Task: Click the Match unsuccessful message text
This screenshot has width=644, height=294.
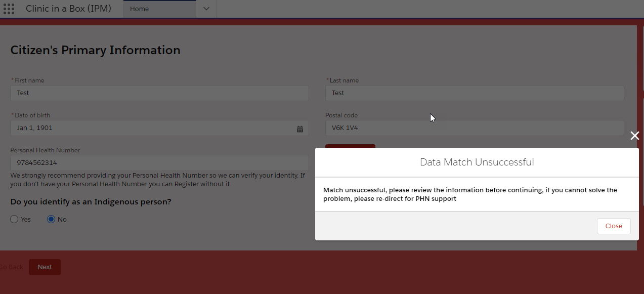Action: pos(470,194)
